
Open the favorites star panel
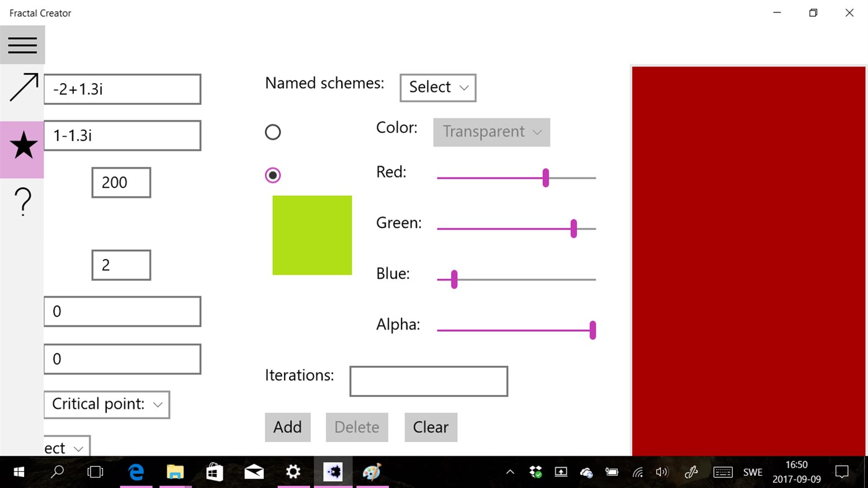pyautogui.click(x=22, y=145)
